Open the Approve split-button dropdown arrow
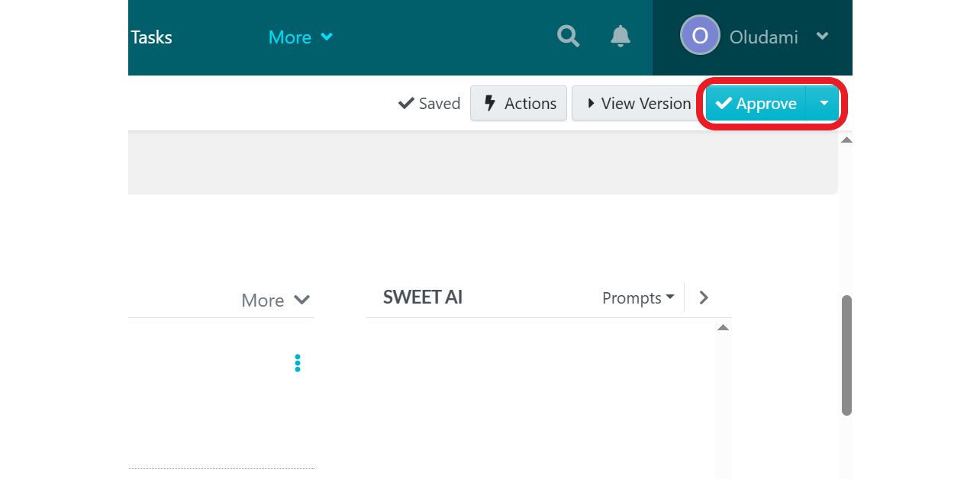980x479 pixels. coord(824,103)
